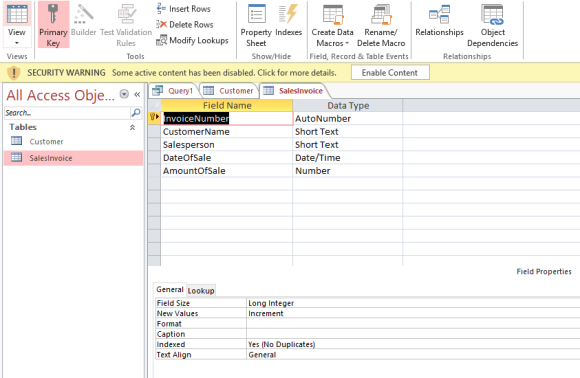Click Rename/Delete Macro icon
The height and width of the screenshot is (378, 580).
tap(381, 14)
